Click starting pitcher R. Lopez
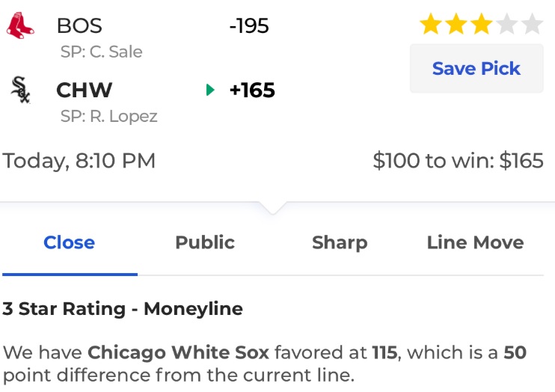The width and height of the screenshot is (555, 392). (108, 116)
